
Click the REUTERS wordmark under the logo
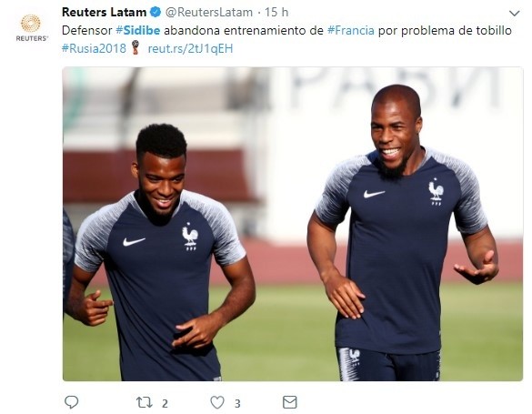coord(32,38)
